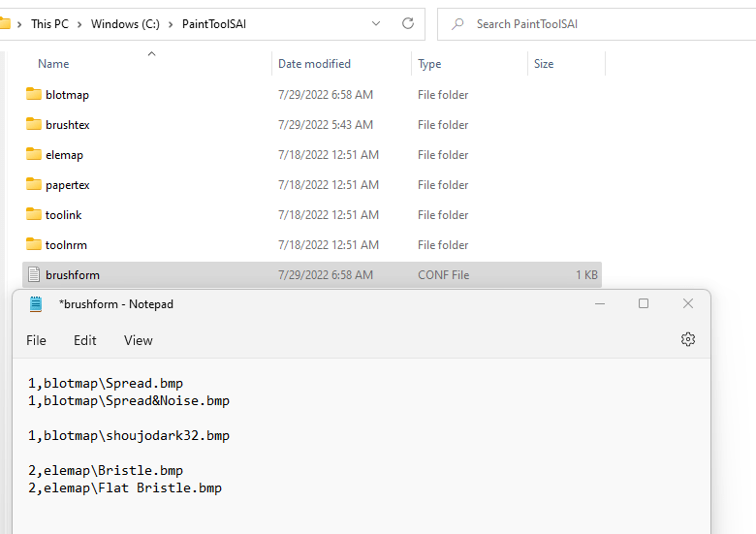Sort files by Type column
The height and width of the screenshot is (534, 756).
coord(429,64)
